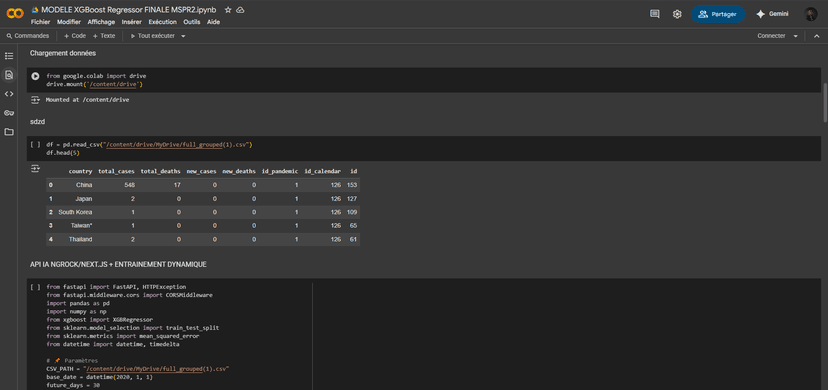Rename the notebook title field
The image size is (828, 390).
click(x=128, y=10)
